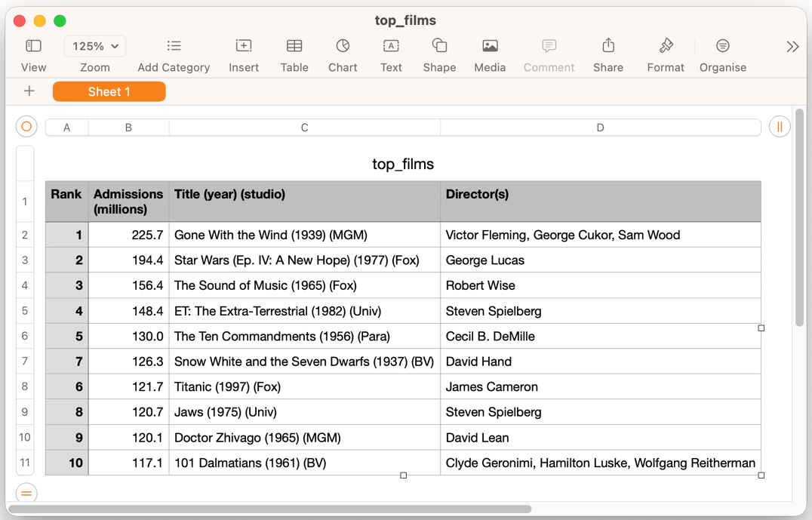Add a new sheet with plus button
The image size is (812, 520).
click(x=29, y=91)
